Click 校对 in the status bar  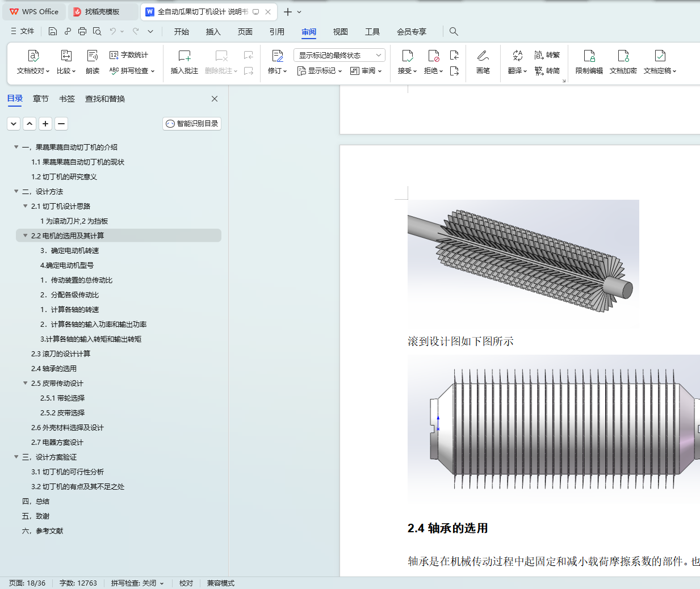click(186, 583)
